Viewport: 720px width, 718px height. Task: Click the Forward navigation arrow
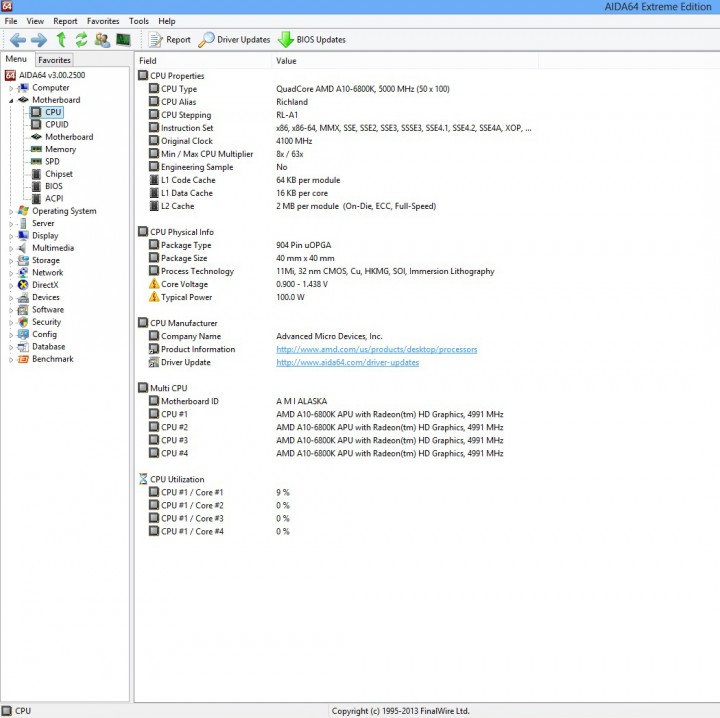39,40
